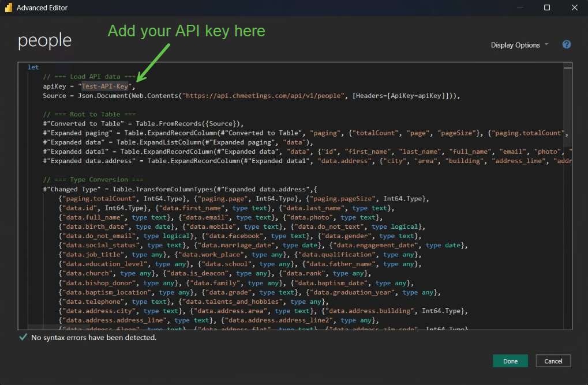588x385 pixels.
Task: Click the green syntax check mark icon
Action: point(23,337)
